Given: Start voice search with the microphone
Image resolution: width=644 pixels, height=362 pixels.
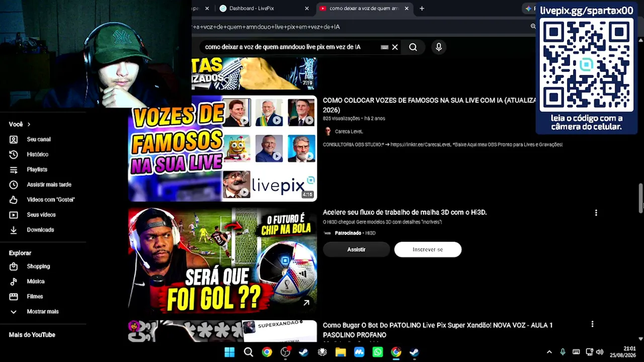Looking at the screenshot, I should tap(439, 47).
